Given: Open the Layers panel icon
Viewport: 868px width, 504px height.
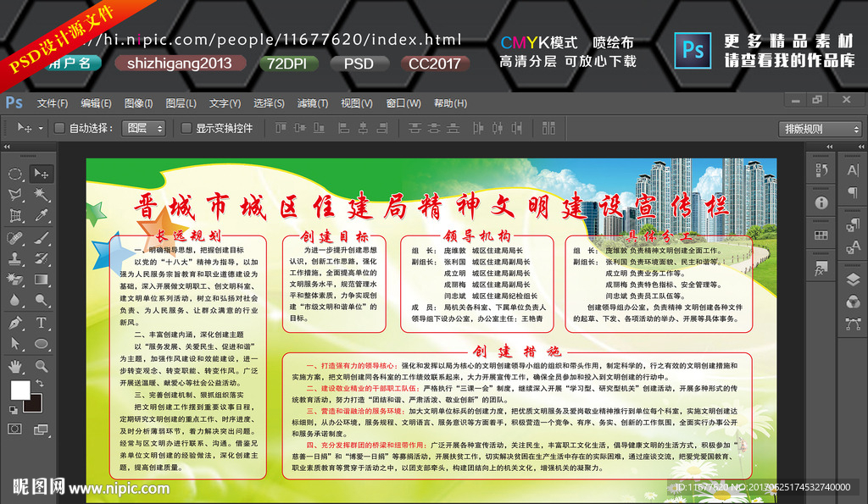Looking at the screenshot, I should [853, 280].
